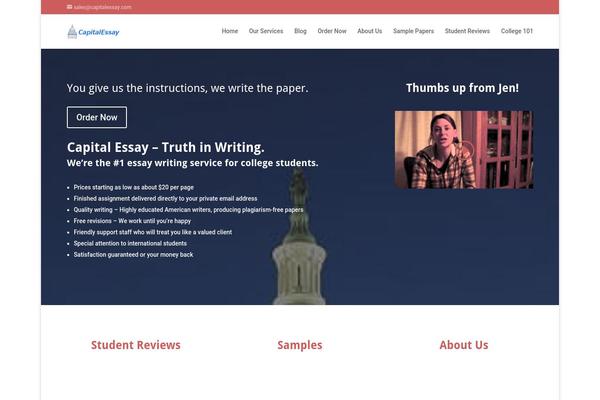Click 'You give us the instructions' tagline
The height and width of the screenshot is (400, 600).
(x=188, y=88)
